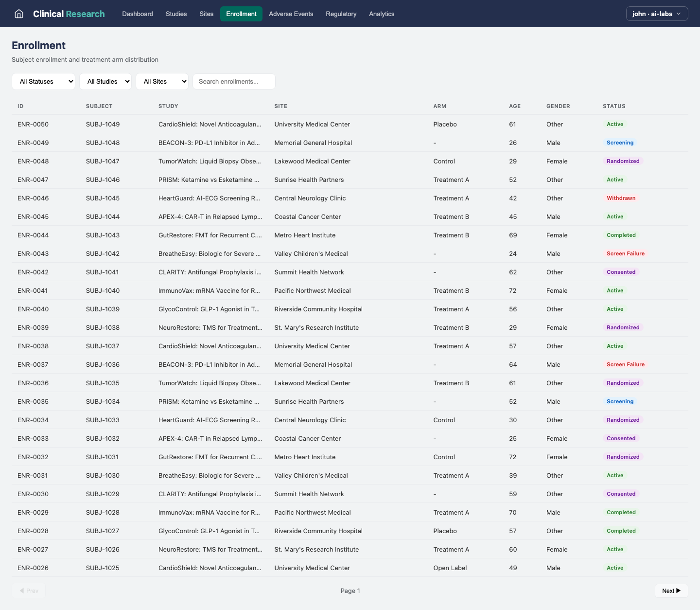Screen dimensions: 700x610
Task: Click the Prev page arrow
Action: point(29,591)
